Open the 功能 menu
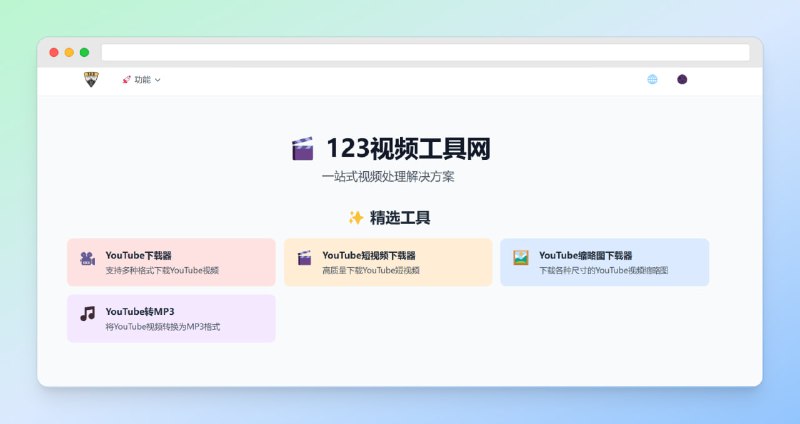The height and width of the screenshot is (424, 800). (x=141, y=80)
